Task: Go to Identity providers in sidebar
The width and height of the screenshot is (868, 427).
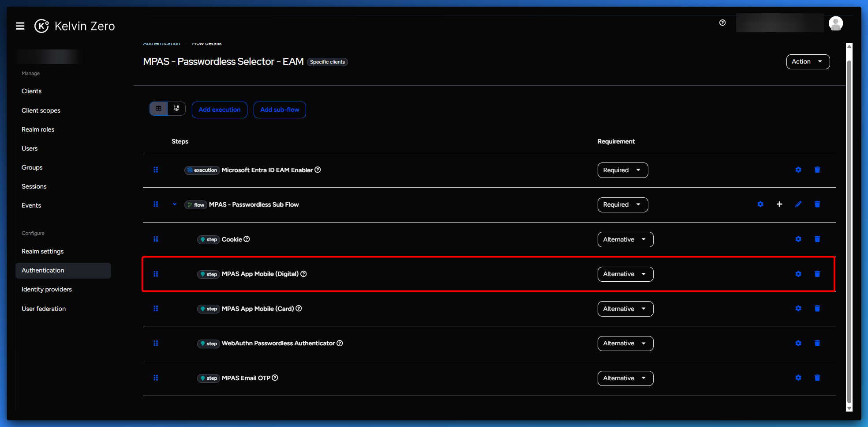Action: pyautogui.click(x=46, y=290)
